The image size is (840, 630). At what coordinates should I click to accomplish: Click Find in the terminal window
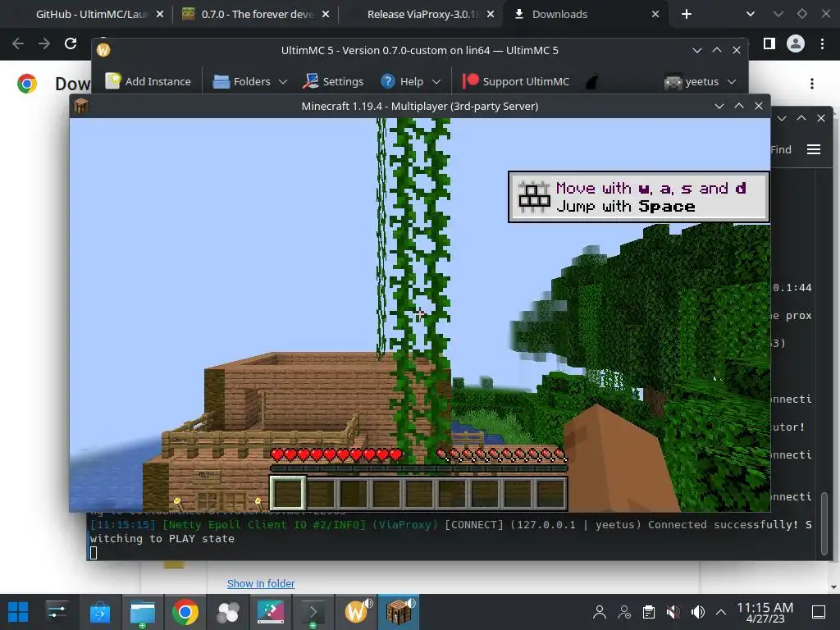[x=781, y=149]
